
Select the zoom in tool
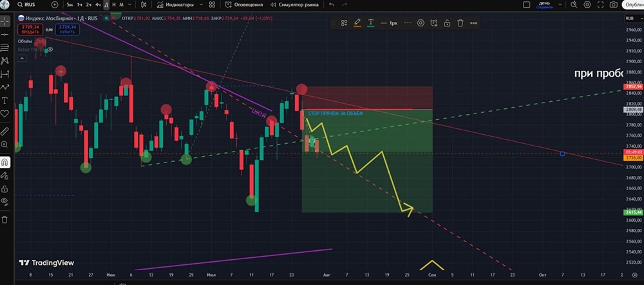pyautogui.click(x=5, y=144)
